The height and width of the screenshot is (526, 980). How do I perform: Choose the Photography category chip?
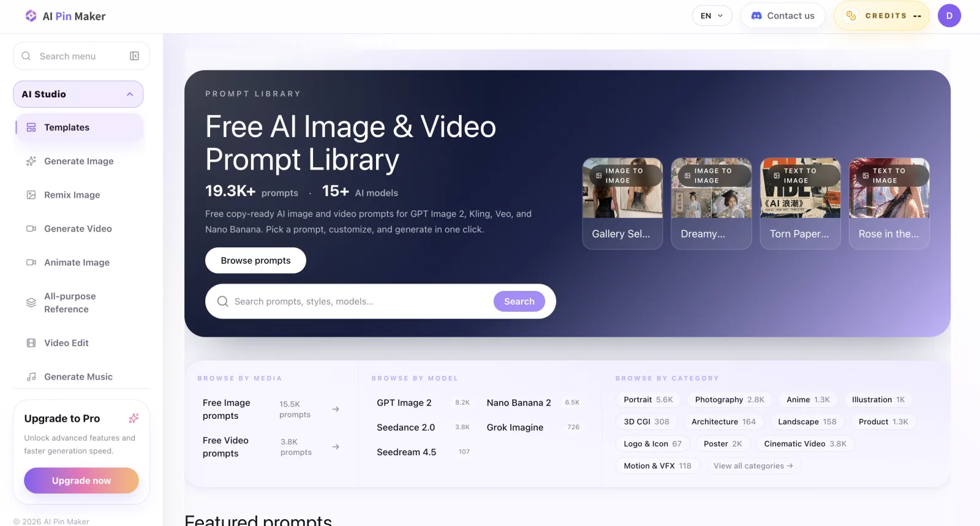coord(729,400)
